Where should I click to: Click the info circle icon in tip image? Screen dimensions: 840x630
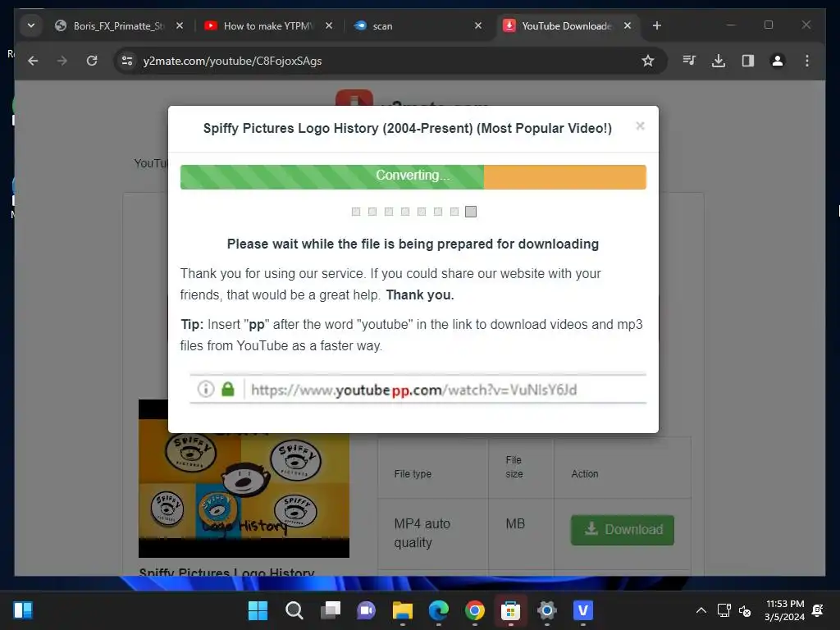tap(206, 389)
